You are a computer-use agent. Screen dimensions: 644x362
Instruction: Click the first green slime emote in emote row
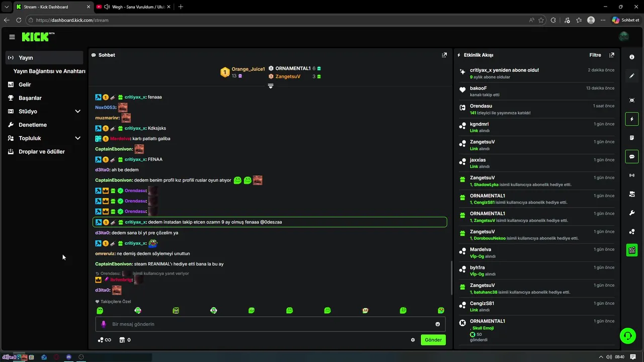100,311
